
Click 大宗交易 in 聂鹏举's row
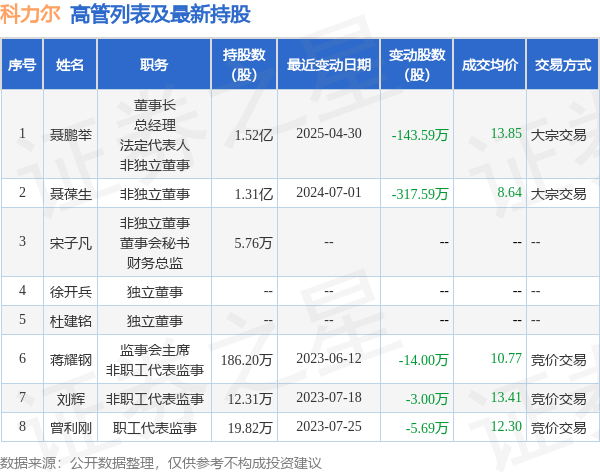coord(558,135)
